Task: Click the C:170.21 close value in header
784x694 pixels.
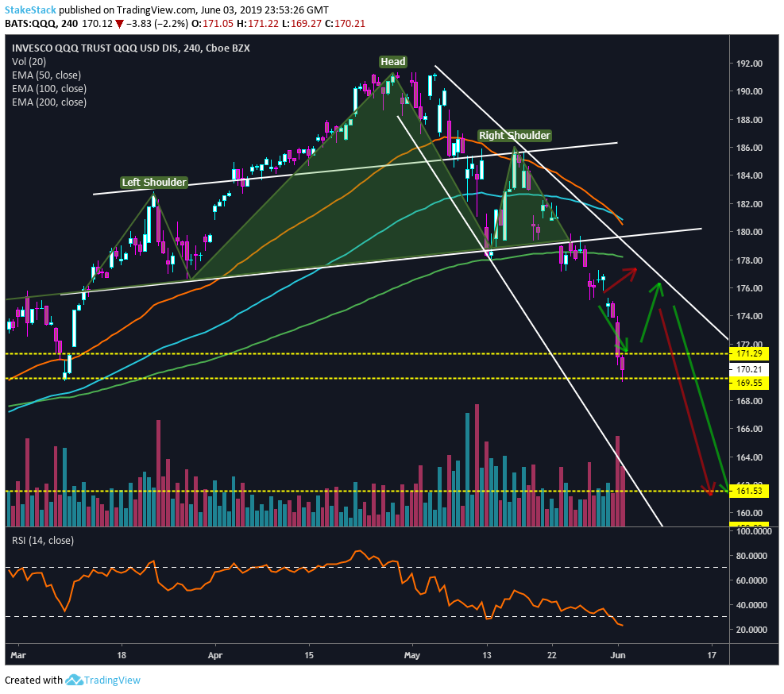Action: click(x=345, y=24)
